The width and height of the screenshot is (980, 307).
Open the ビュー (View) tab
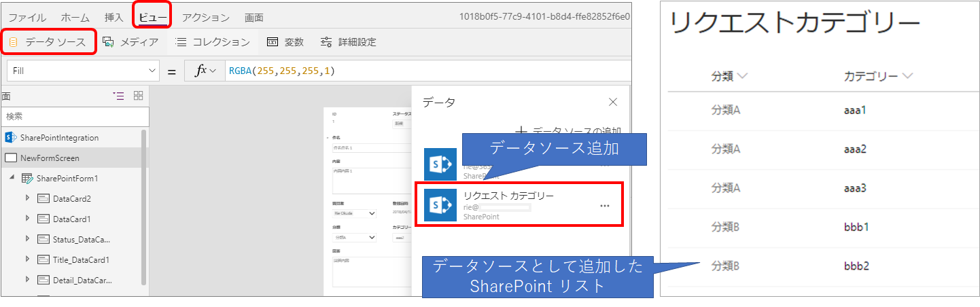[x=153, y=17]
